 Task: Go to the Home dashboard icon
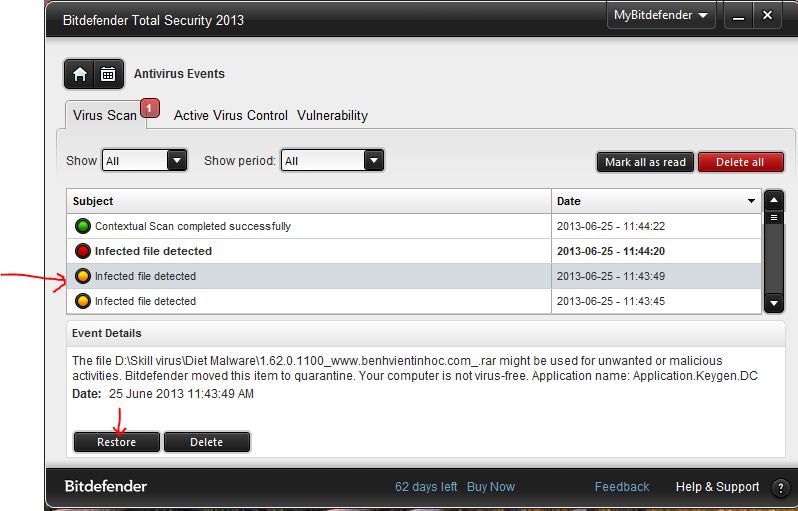point(79,74)
